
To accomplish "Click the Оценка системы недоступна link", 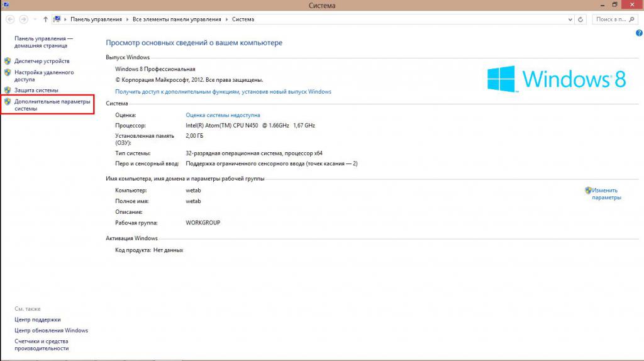I will (223, 115).
